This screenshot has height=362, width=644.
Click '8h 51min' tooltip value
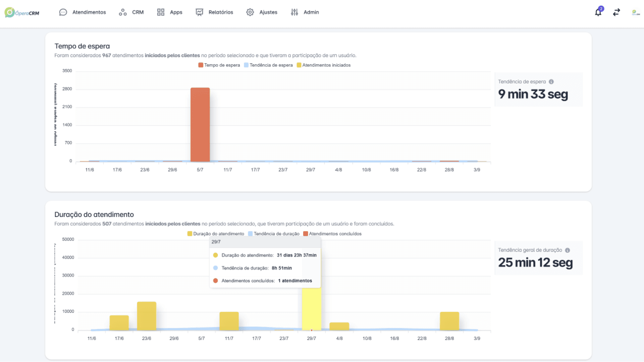tap(282, 268)
